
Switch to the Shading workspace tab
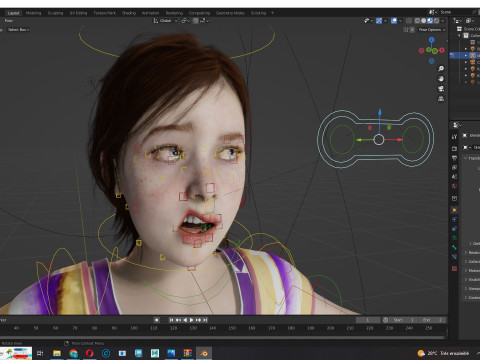click(129, 13)
